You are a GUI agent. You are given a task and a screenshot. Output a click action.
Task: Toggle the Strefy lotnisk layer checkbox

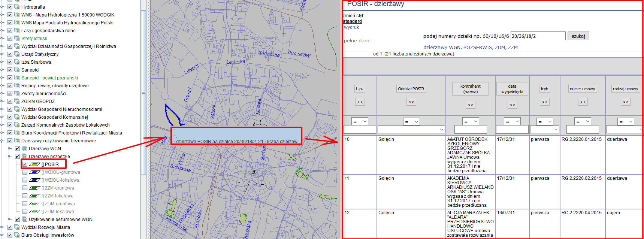(10, 38)
